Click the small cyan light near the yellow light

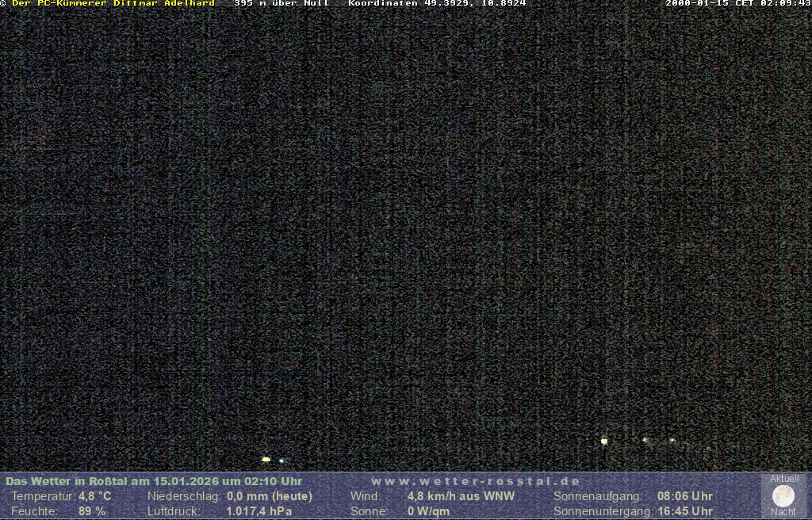tap(282, 461)
